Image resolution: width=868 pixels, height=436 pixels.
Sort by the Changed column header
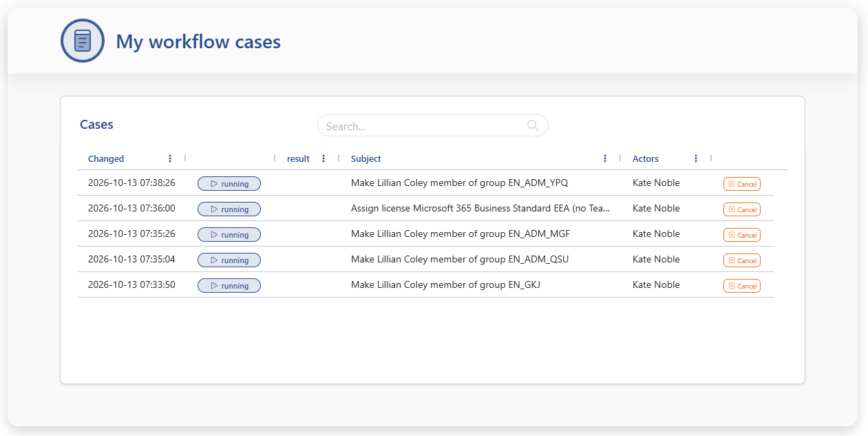[x=106, y=158]
